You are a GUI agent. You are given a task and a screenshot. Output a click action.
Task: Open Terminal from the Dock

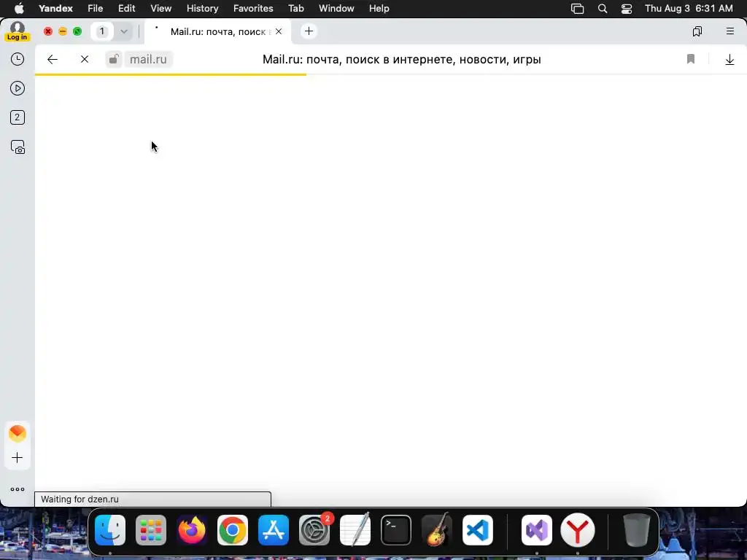[x=396, y=530]
